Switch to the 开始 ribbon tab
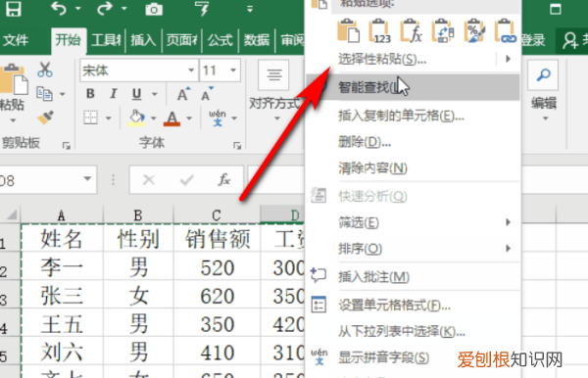Viewport: 588px width, 378px height. point(69,40)
